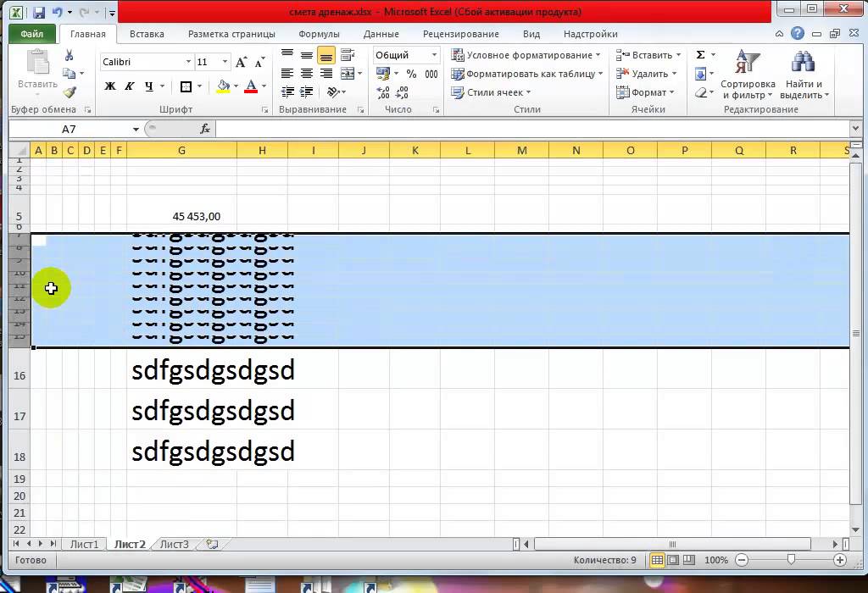
Task: Select sheet tab Лист3
Action: point(175,545)
